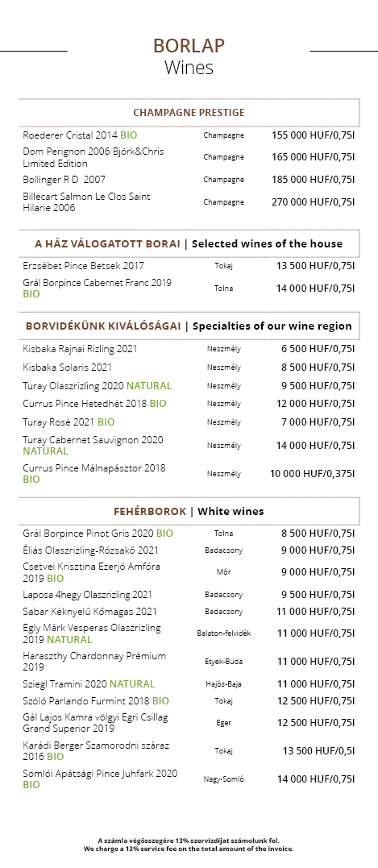Select Turay Rosé 2021 entry
This screenshot has width=378, height=868.
point(69,422)
